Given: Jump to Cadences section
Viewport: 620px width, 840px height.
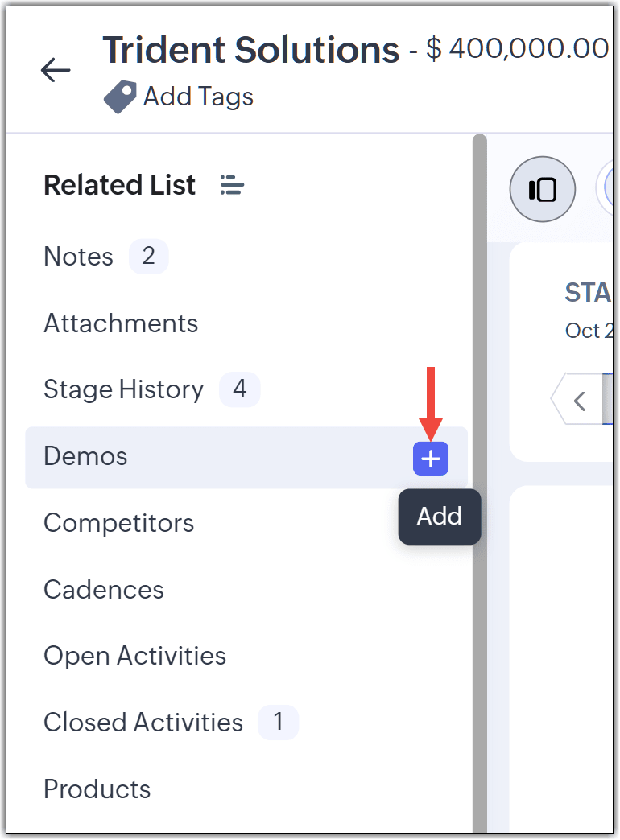Looking at the screenshot, I should 104,589.
